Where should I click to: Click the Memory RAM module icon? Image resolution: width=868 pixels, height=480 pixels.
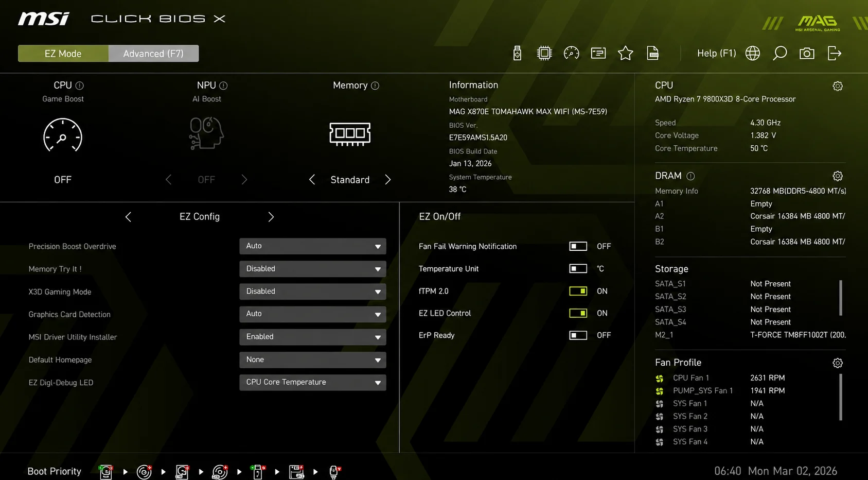click(350, 133)
